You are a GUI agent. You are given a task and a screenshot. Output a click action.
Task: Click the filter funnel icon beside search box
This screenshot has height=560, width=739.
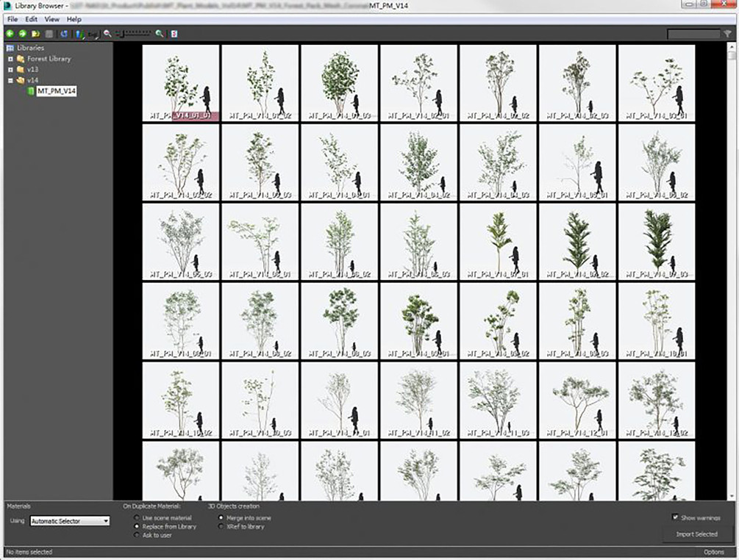pyautogui.click(x=728, y=34)
